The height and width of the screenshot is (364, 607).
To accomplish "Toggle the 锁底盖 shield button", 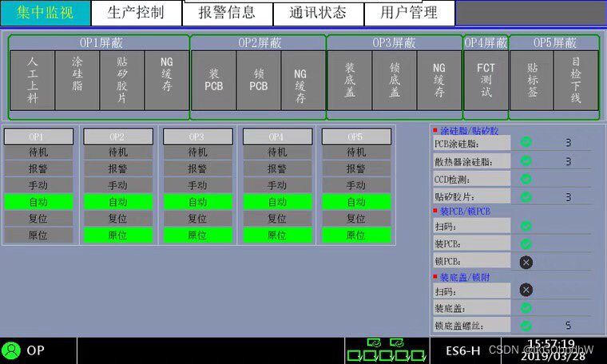I will (x=395, y=81).
